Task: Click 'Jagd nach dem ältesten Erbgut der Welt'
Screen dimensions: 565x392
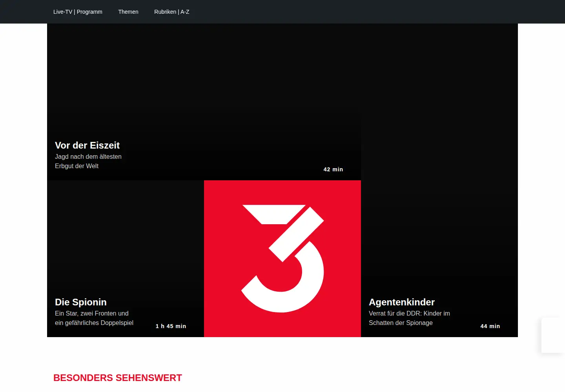Action: pyautogui.click(x=88, y=161)
